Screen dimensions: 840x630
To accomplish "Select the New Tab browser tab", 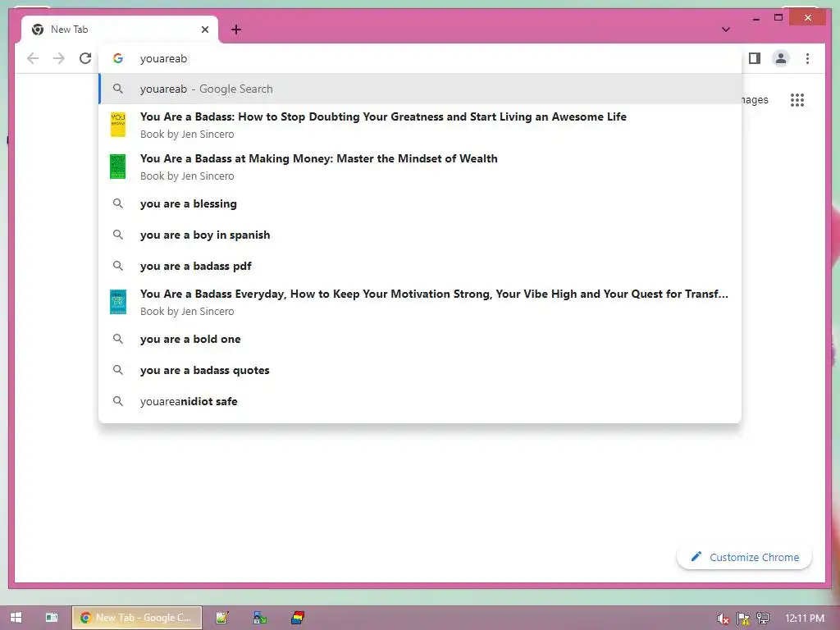I will click(x=120, y=30).
